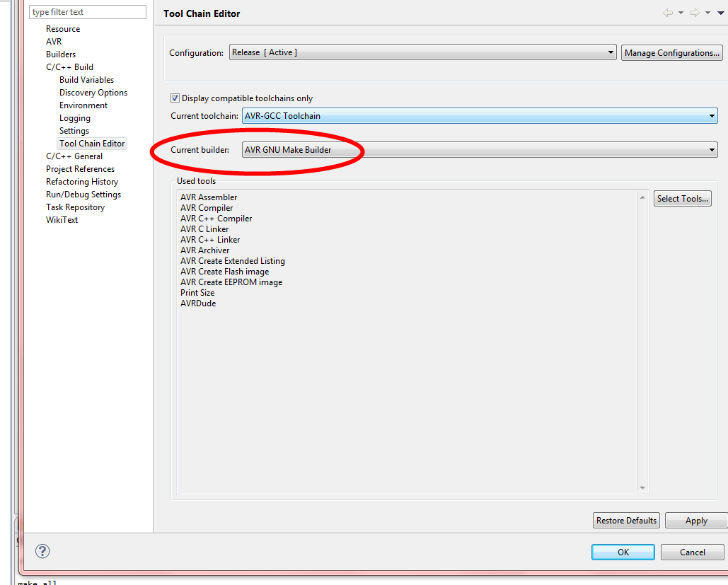Select Print Size in used tools
The height and width of the screenshot is (585, 728).
[x=197, y=293]
